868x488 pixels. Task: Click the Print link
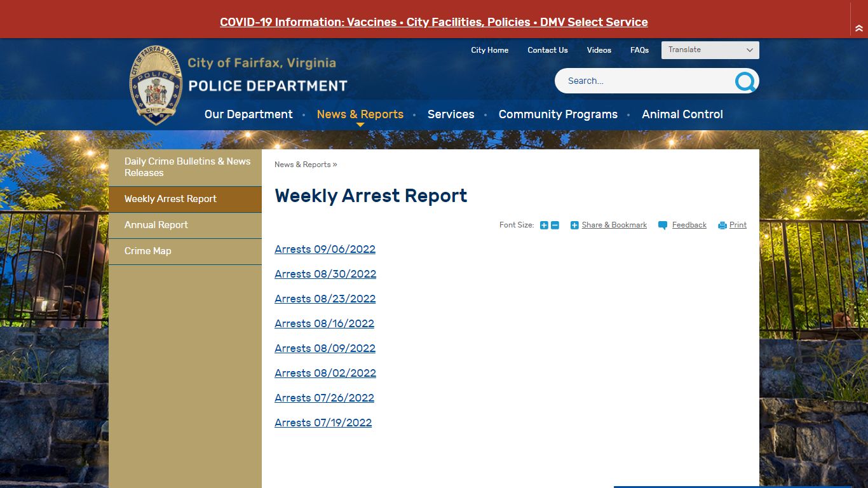(738, 225)
